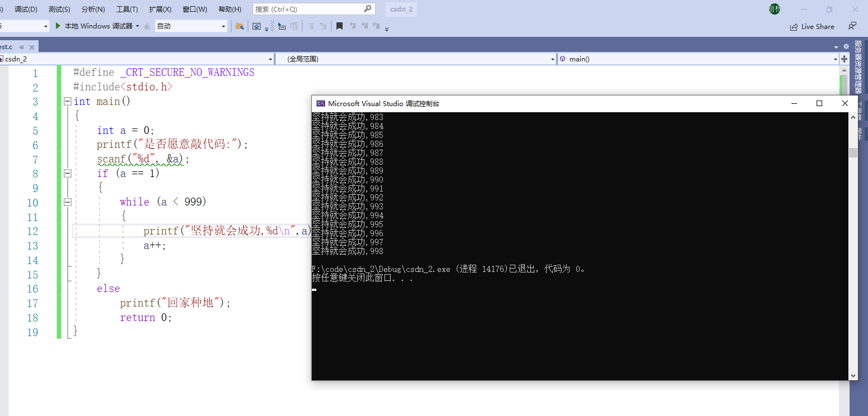Close the debug console window

point(845,103)
